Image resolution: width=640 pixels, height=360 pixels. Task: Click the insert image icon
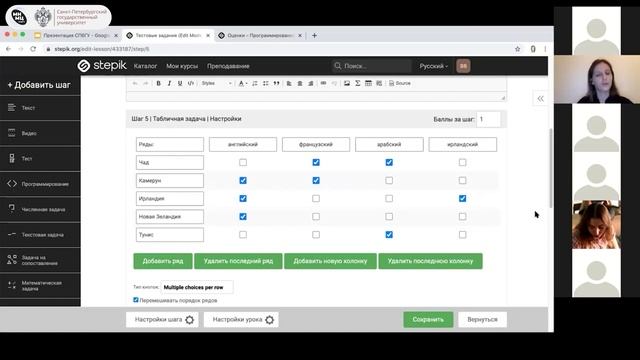(x=347, y=83)
